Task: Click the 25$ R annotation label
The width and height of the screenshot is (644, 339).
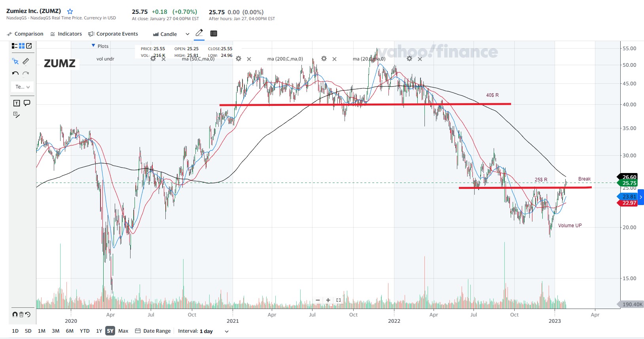Action: 541,180
